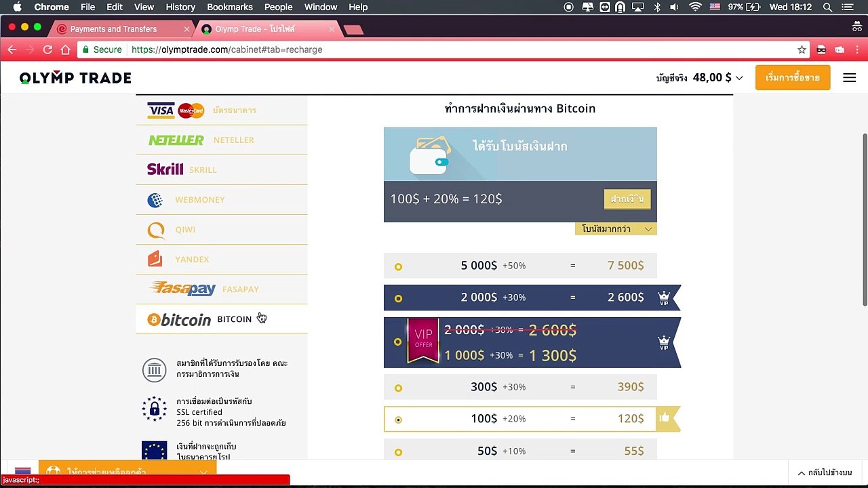Reload the page
868x488 pixels.
47,49
